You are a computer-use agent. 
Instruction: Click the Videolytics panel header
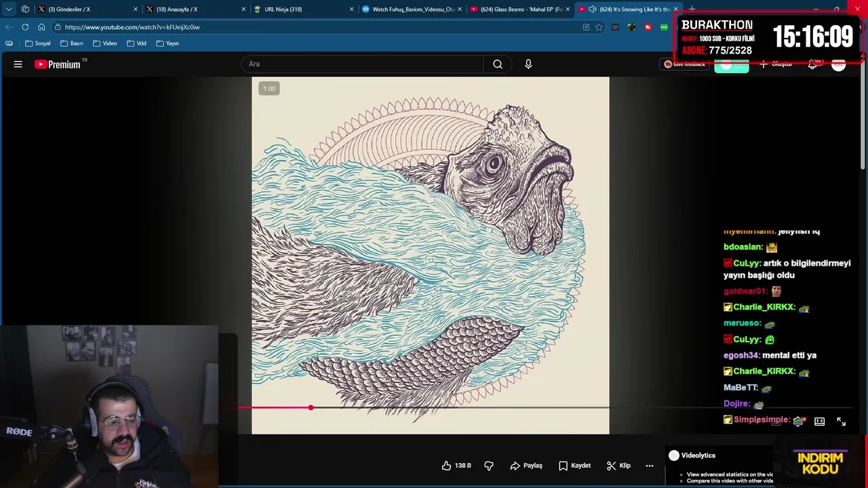[692, 455]
